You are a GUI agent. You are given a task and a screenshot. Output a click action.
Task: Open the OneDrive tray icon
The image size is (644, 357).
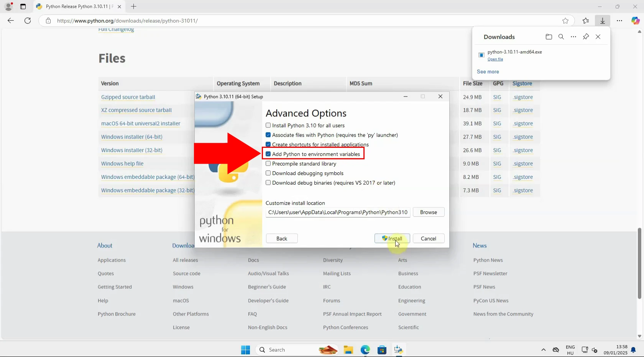(x=556, y=350)
